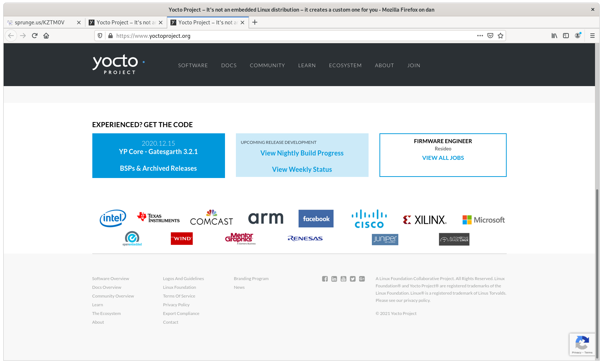Open the Google Plus icon in footer
The height and width of the screenshot is (364, 603).
[362, 279]
